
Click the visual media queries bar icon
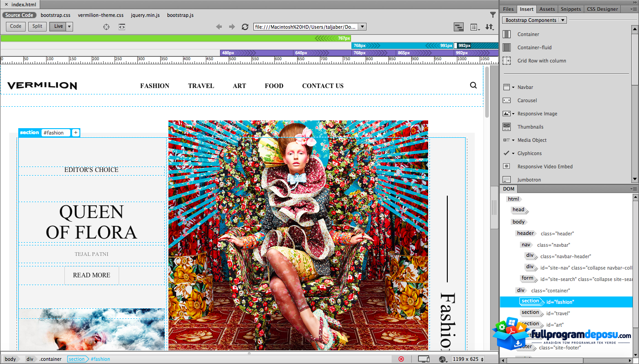coord(459,27)
